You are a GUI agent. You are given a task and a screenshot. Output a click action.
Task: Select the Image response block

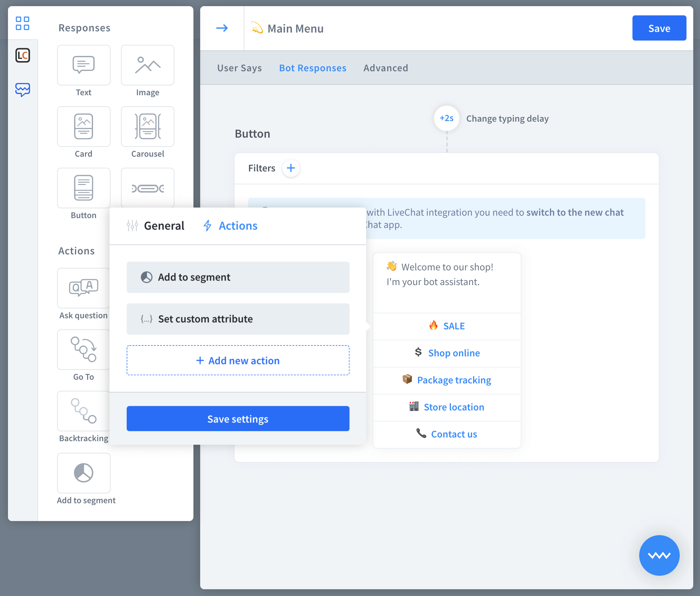(148, 65)
